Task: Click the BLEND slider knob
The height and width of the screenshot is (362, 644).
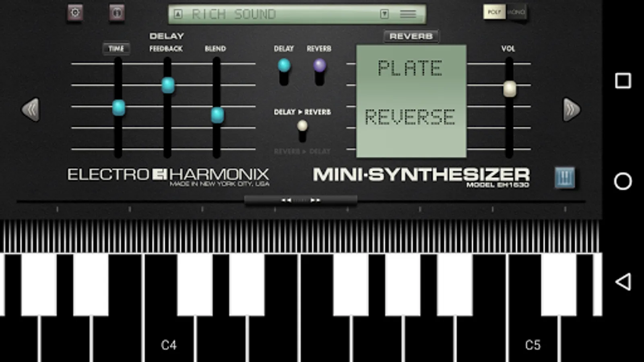Action: click(217, 115)
